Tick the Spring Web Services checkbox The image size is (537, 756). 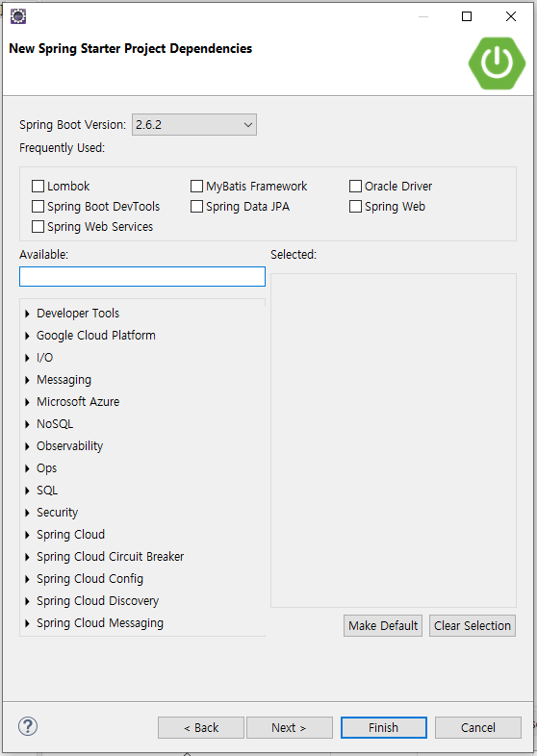click(38, 227)
